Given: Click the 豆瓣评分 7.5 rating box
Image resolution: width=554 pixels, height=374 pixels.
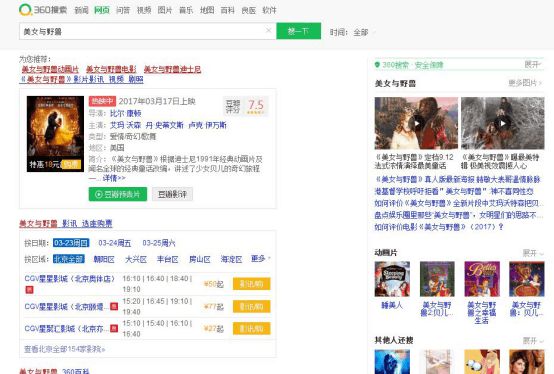Looking at the screenshot, I should click(246, 106).
